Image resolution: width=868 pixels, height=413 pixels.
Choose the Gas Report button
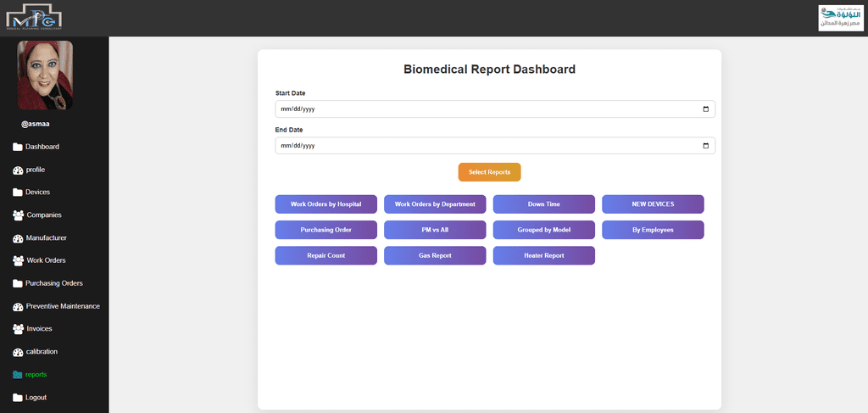[435, 255]
